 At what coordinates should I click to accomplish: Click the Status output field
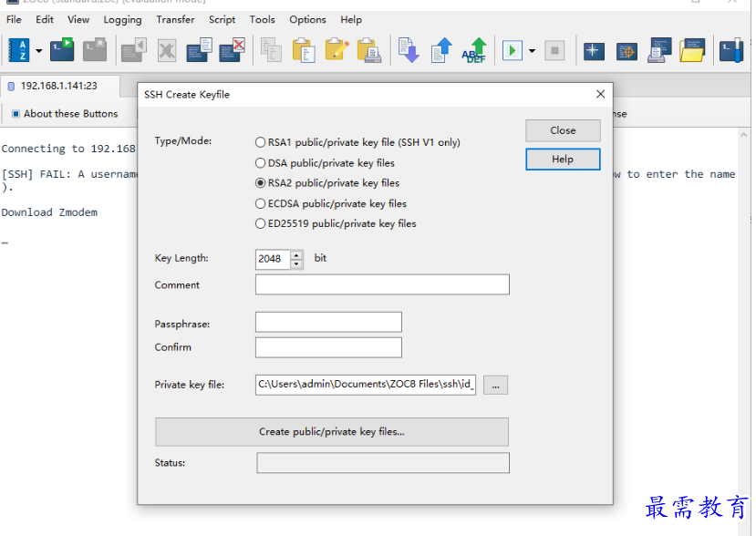tap(383, 463)
